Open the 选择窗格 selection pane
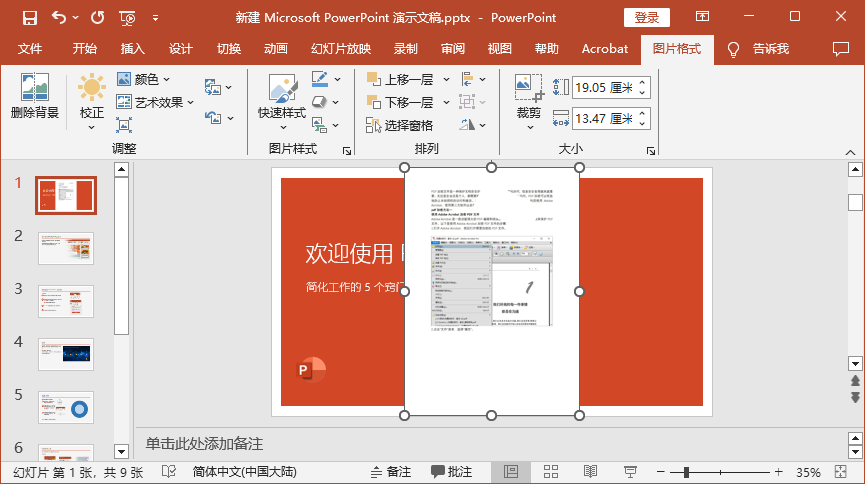 (x=399, y=126)
